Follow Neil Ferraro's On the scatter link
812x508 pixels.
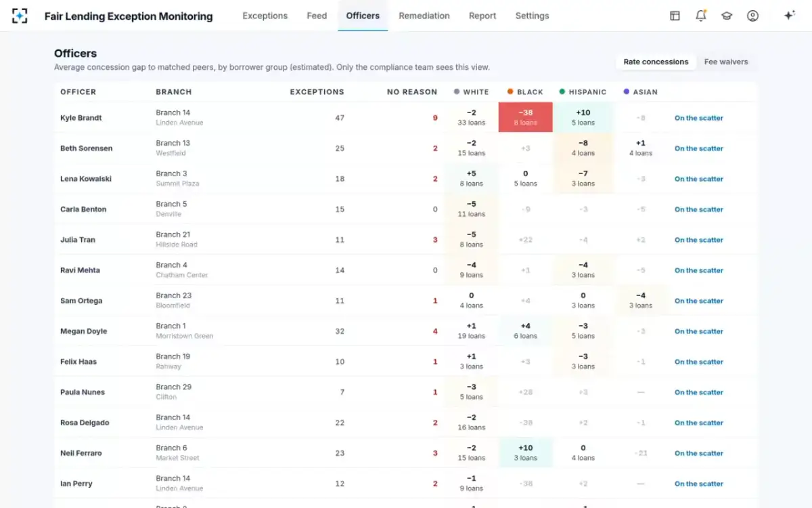(699, 453)
